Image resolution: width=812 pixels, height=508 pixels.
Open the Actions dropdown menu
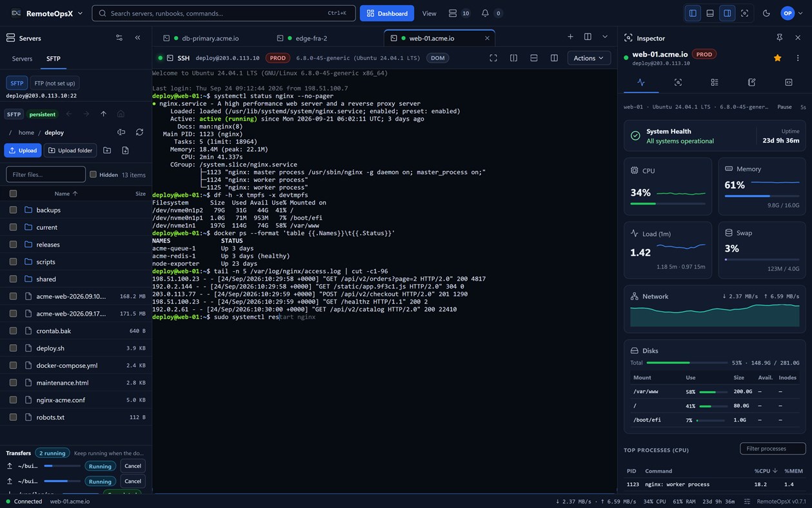(589, 58)
